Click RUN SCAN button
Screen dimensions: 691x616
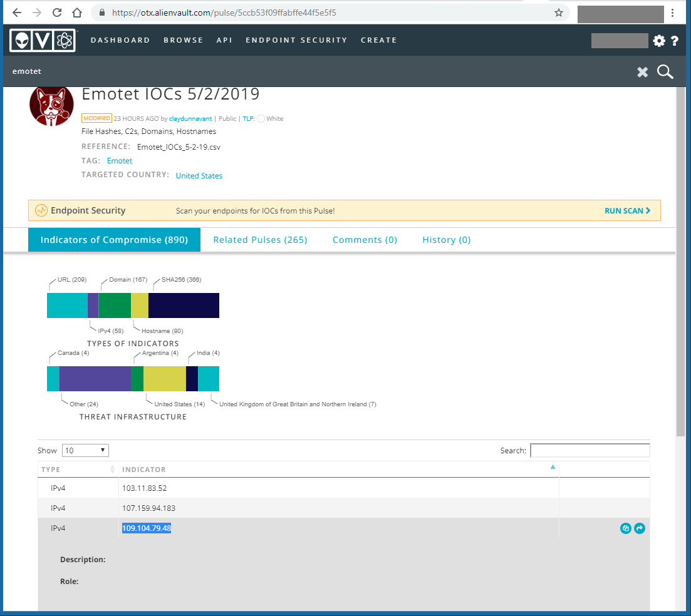coord(628,211)
